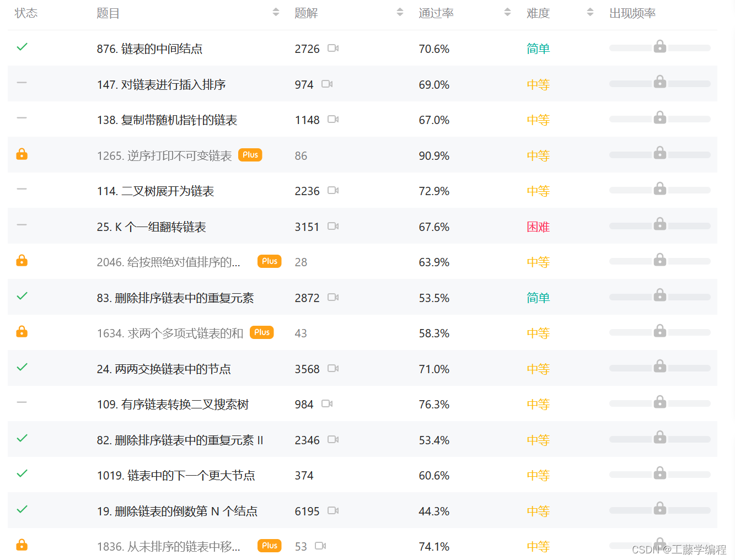Click the 出现频率 column header
The image size is (735, 560).
click(632, 13)
